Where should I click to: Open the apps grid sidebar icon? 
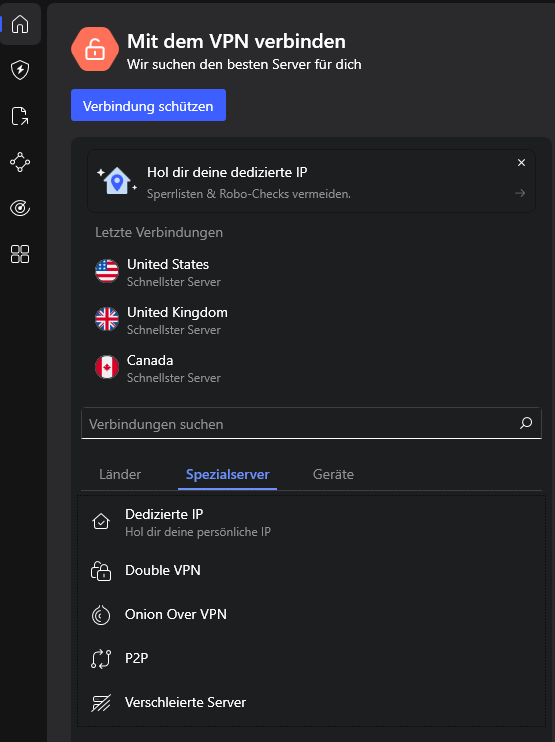[20, 254]
